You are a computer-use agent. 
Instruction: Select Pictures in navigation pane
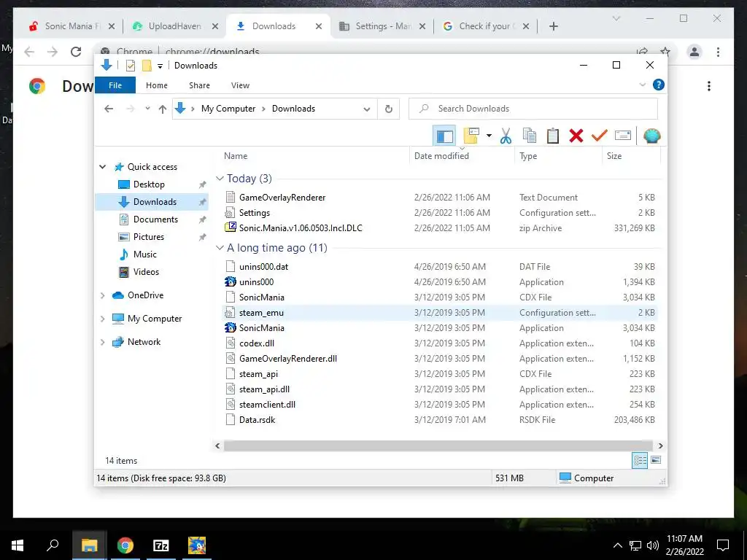[148, 237]
